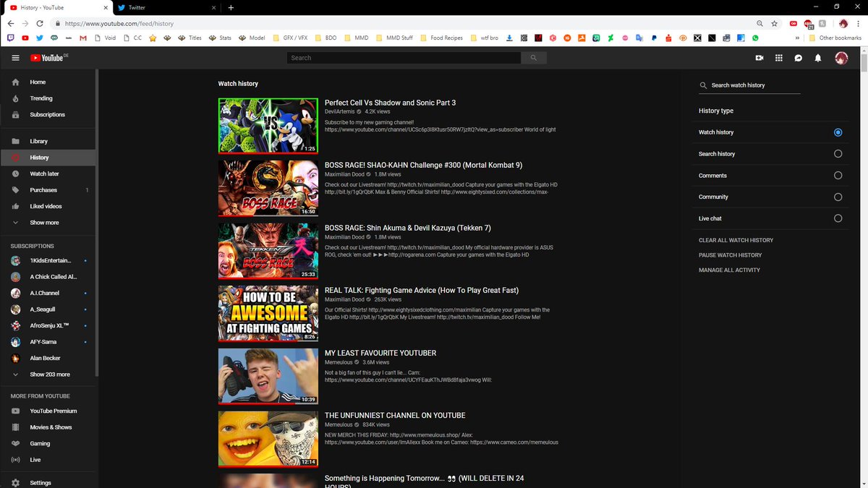
Task: Open Tekken 7 Boss Rage thumbnail
Action: 268,251
